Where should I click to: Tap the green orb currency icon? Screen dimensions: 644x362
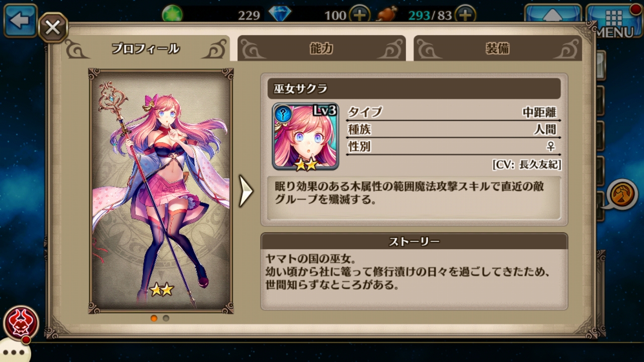pos(173,15)
